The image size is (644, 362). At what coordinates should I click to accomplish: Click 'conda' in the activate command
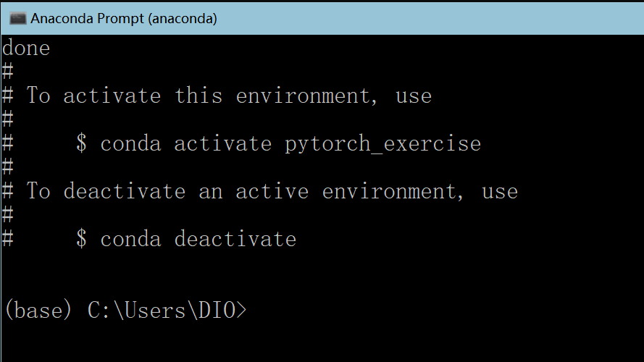tap(130, 144)
